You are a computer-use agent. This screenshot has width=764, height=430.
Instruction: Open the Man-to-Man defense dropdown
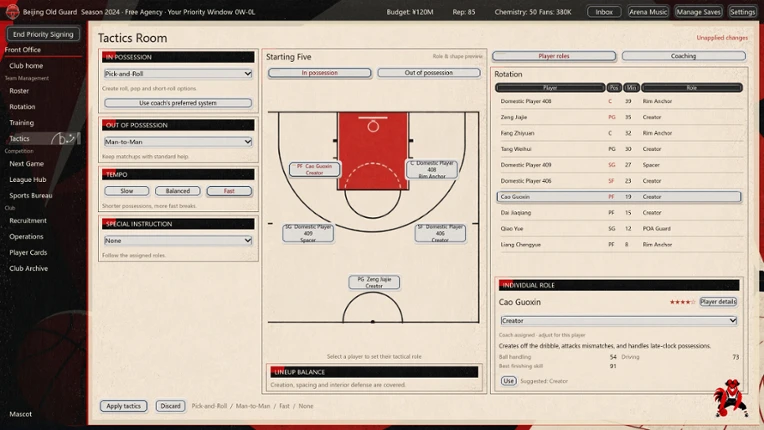178,142
